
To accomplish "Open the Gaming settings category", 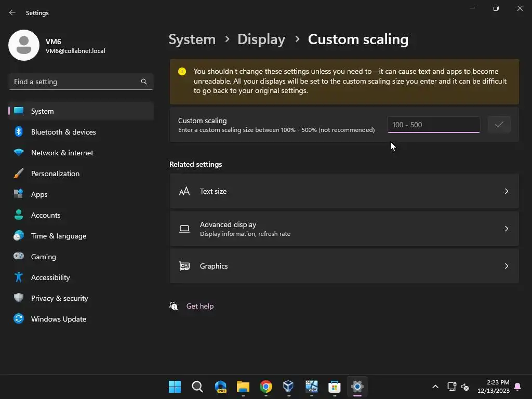I will (81, 257).
